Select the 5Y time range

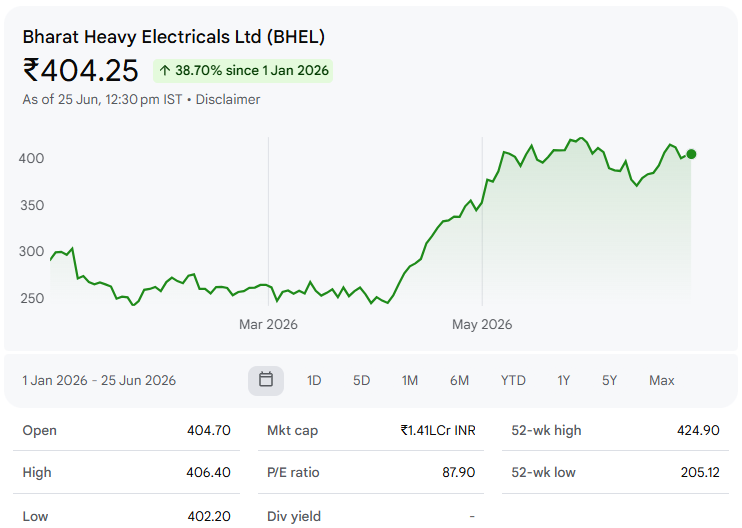click(610, 380)
